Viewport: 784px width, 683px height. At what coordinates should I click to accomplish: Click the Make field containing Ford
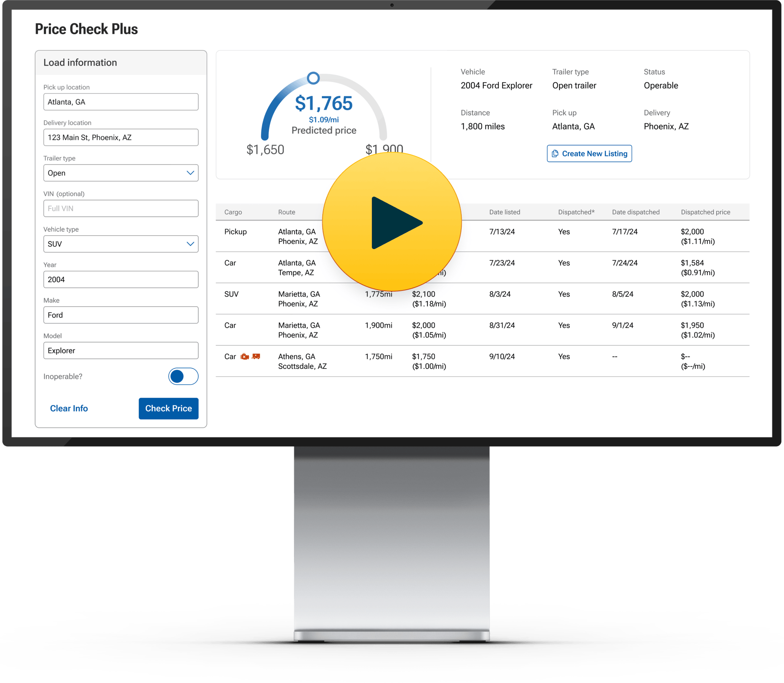tap(120, 315)
